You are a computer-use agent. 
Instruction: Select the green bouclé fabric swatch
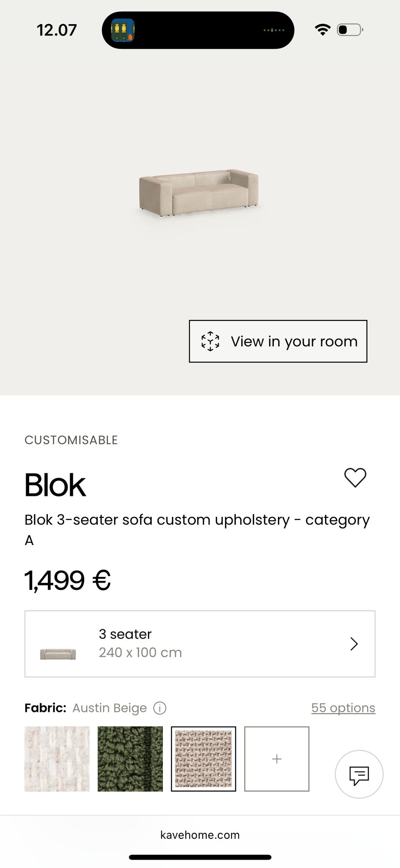pyautogui.click(x=130, y=759)
